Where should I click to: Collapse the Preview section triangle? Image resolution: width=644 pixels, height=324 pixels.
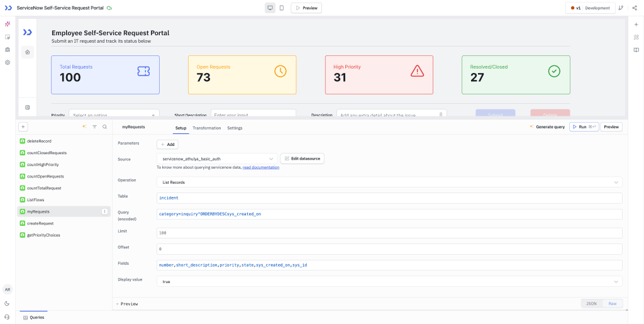pyautogui.click(x=118, y=304)
